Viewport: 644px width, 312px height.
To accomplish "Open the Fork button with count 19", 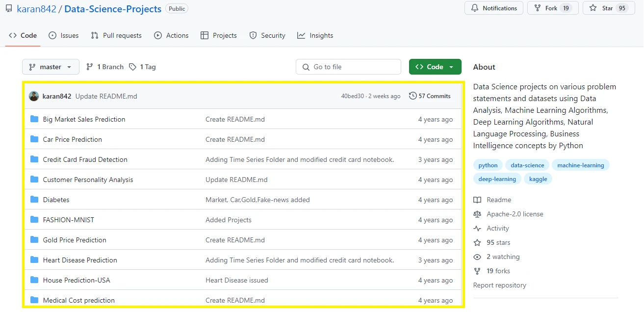I will [x=553, y=8].
